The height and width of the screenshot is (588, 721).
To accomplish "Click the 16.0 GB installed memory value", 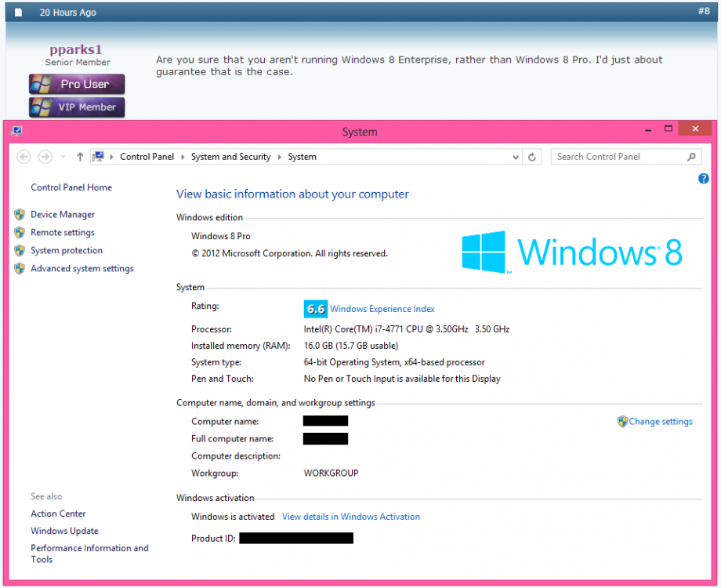I will click(351, 346).
